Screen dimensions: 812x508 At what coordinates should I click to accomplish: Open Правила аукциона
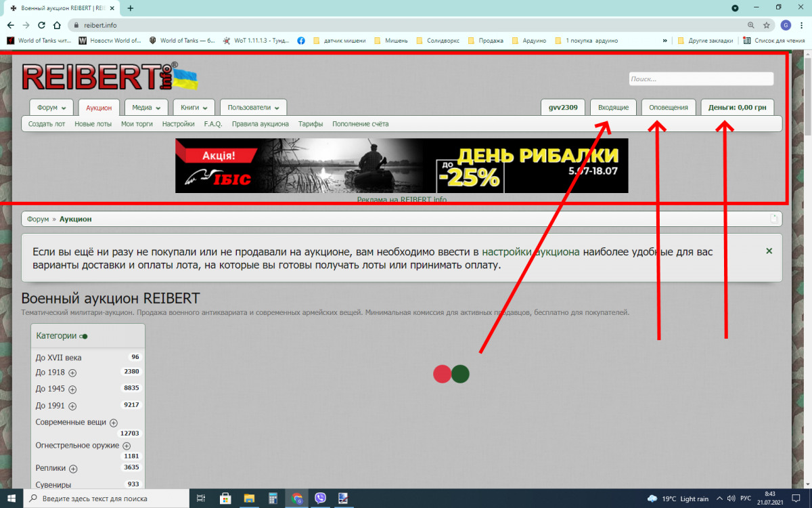tap(261, 124)
